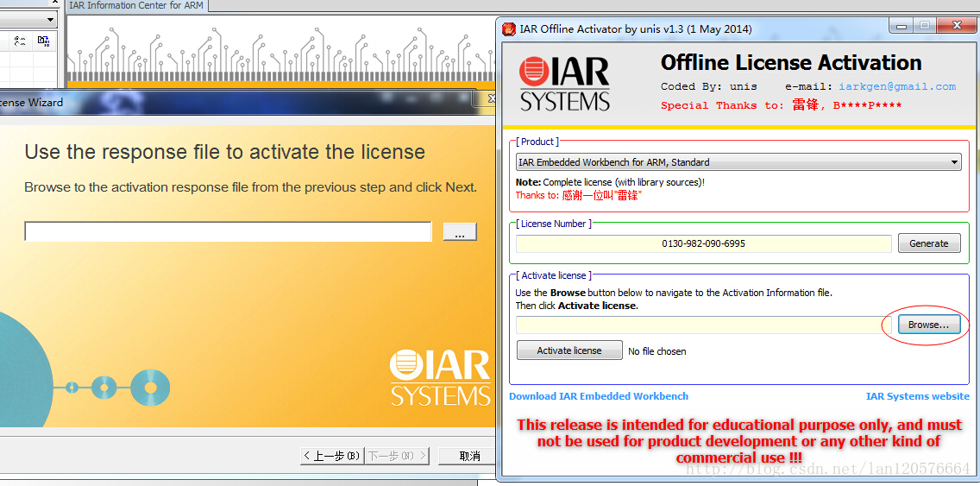Open IAR Systems website link
This screenshot has height=486, width=980.
(x=918, y=396)
